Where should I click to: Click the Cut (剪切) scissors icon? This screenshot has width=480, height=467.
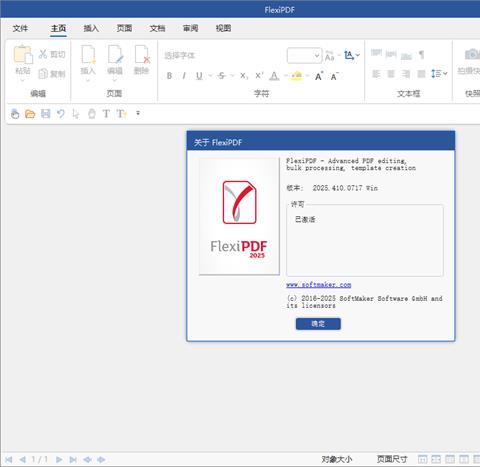click(x=43, y=54)
